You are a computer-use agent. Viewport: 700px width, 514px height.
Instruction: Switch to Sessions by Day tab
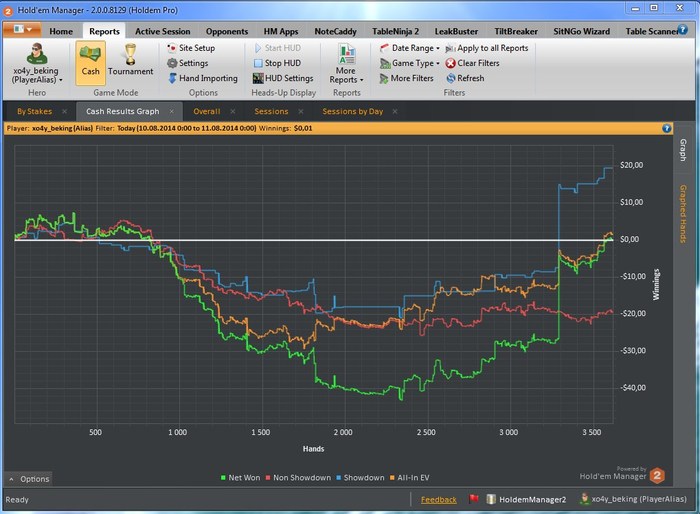[353, 111]
